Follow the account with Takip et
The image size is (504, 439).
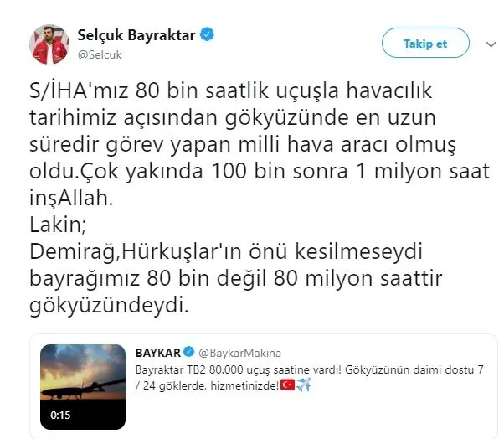click(425, 43)
